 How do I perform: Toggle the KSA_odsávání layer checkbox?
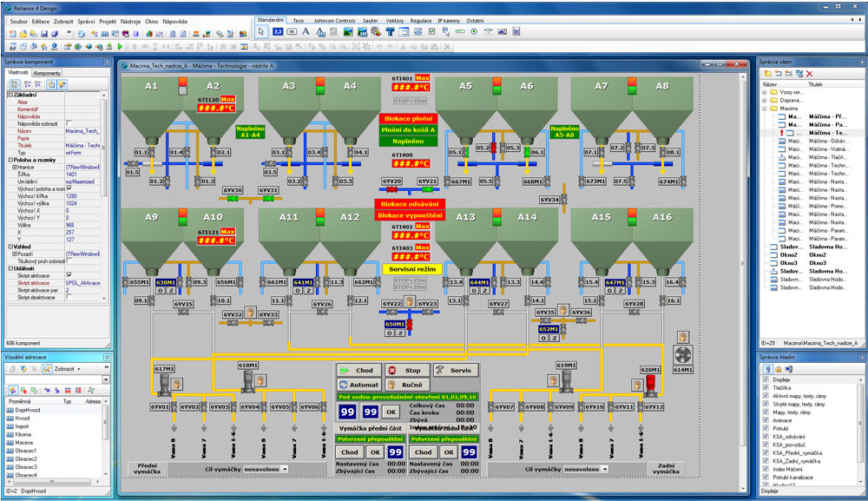point(766,437)
